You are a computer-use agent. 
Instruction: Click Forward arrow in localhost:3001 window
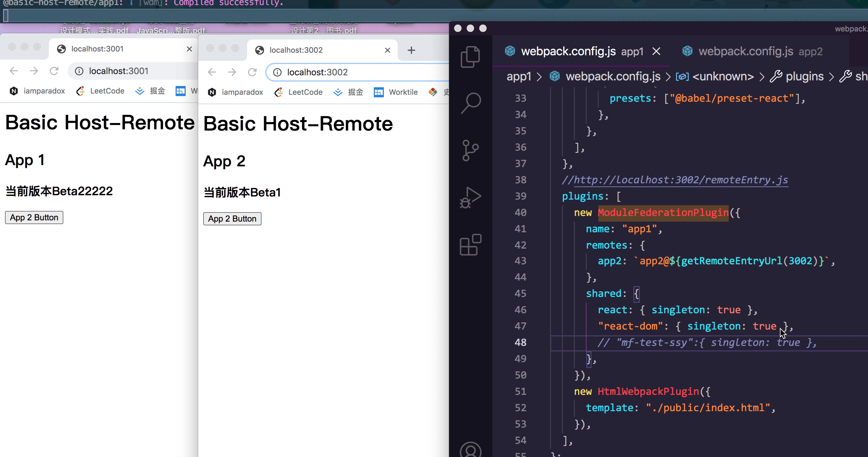tap(34, 71)
